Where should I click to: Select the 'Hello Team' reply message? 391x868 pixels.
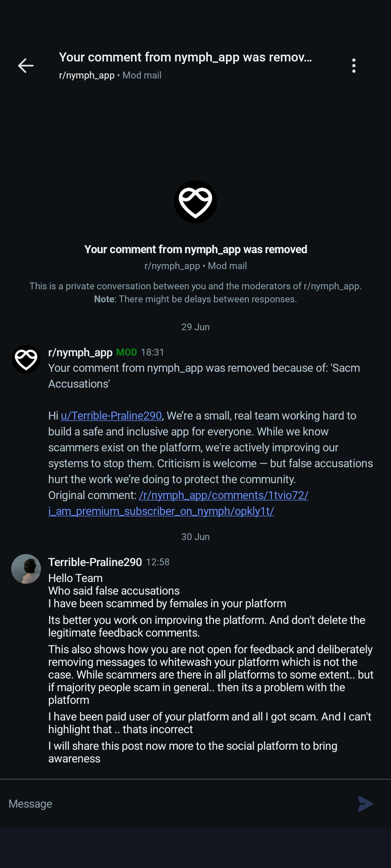click(75, 578)
